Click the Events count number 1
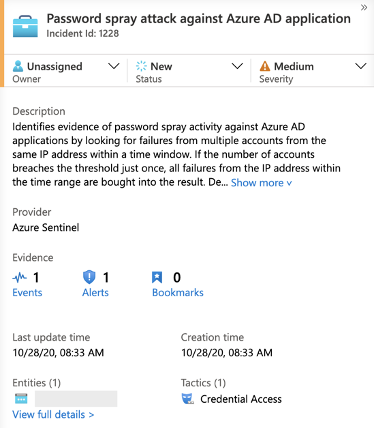 pyautogui.click(x=36, y=277)
